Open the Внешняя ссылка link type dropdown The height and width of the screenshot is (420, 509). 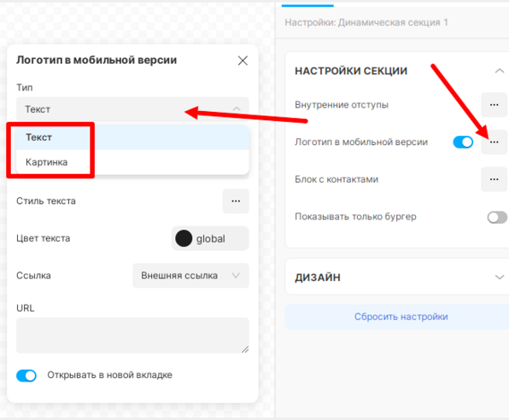point(190,276)
